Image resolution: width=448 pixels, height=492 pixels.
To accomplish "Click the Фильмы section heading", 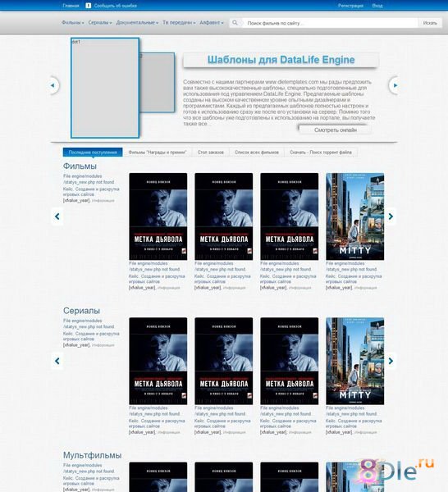I will click(80, 166).
